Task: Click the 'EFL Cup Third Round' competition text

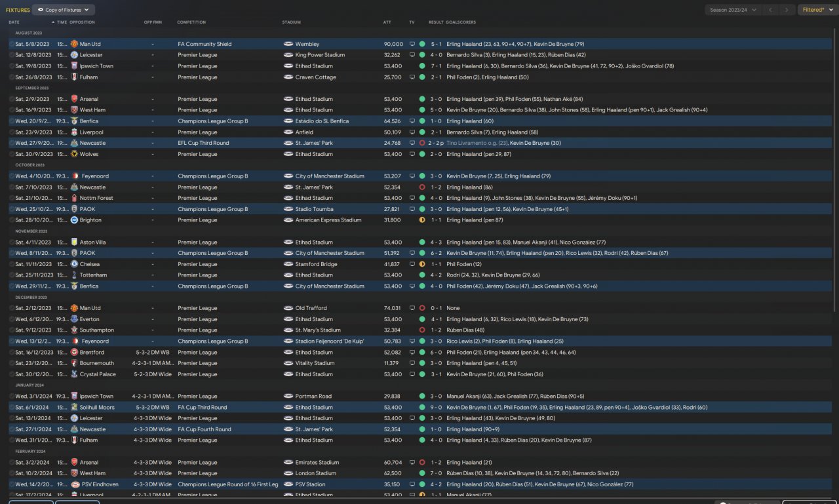Action: point(203,143)
